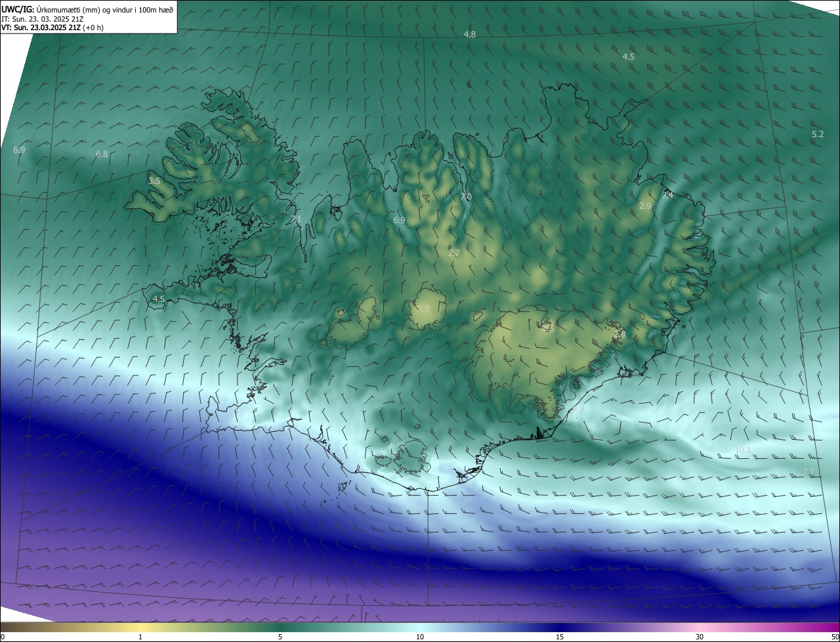The image size is (840, 642).
Task: Click the 0 tick on the colour scale
Action: tap(3, 637)
